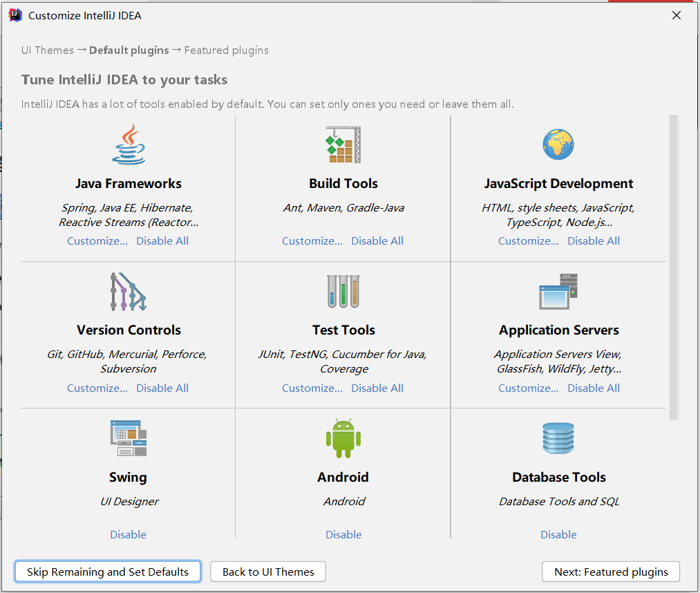Disable All Version Controls plugins

point(162,388)
